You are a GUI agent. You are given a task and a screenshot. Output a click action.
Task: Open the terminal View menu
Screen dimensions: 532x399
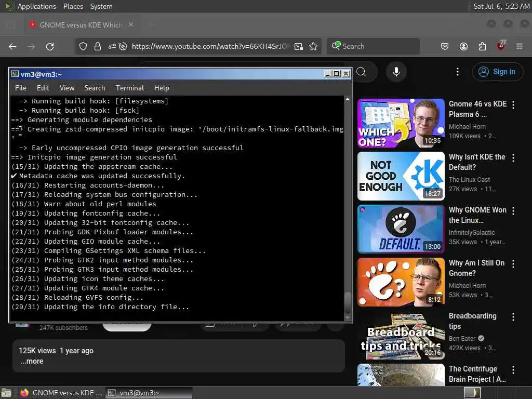tap(67, 88)
